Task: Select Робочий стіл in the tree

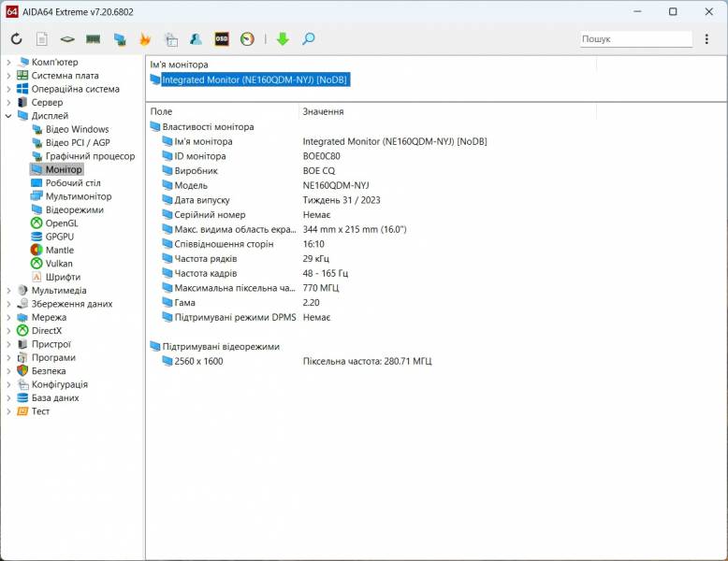Action: [x=73, y=183]
